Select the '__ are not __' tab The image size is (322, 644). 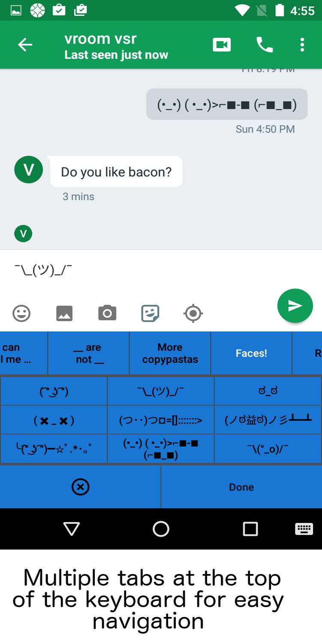coord(89,353)
